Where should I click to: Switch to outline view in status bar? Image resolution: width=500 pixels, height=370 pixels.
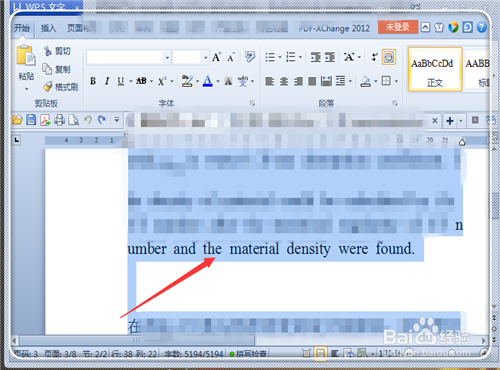pos(335,354)
